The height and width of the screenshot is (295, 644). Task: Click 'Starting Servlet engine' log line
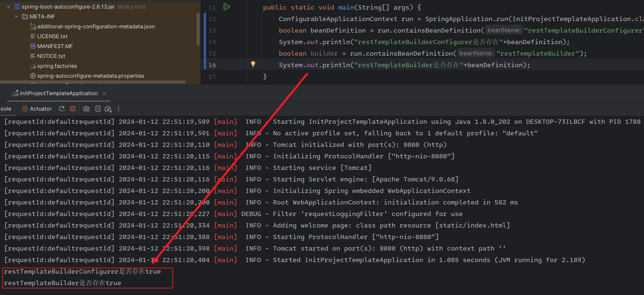pos(231,179)
